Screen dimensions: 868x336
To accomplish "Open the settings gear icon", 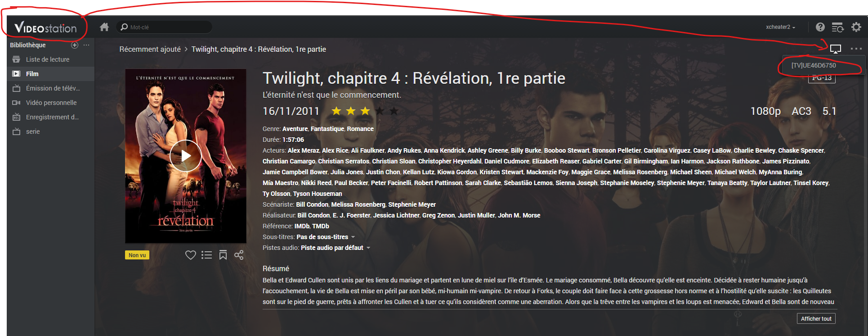I will [x=856, y=27].
